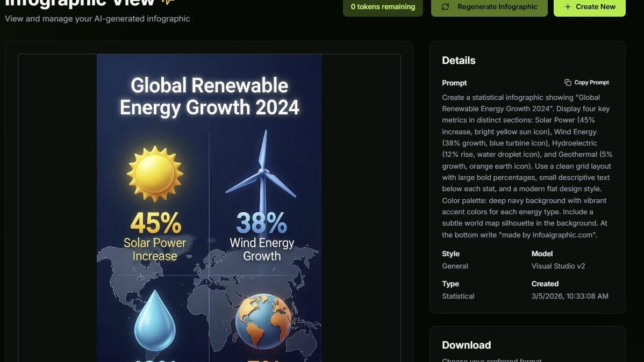Click the Global Renewable Energy Growth 2024 title

pyautogui.click(x=209, y=97)
